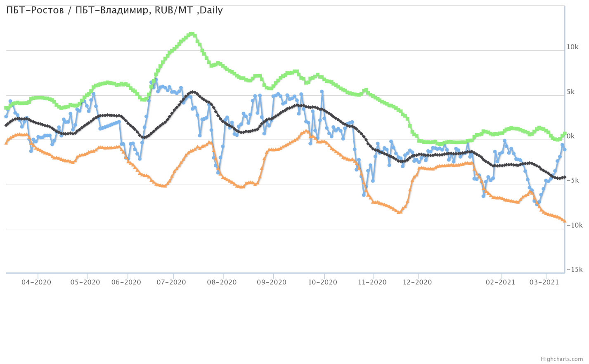Select the first point of the blue line

point(6,117)
